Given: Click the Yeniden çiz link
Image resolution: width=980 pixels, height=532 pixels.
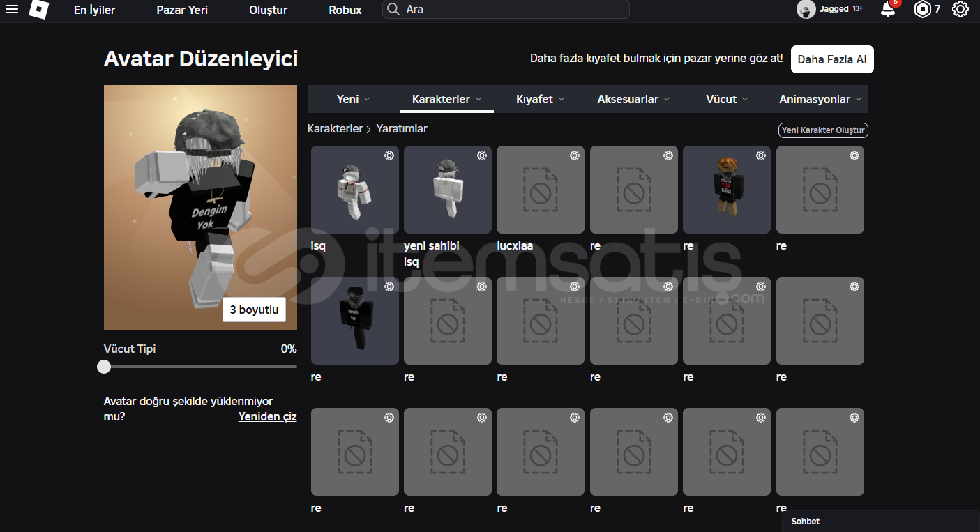Looking at the screenshot, I should [267, 416].
